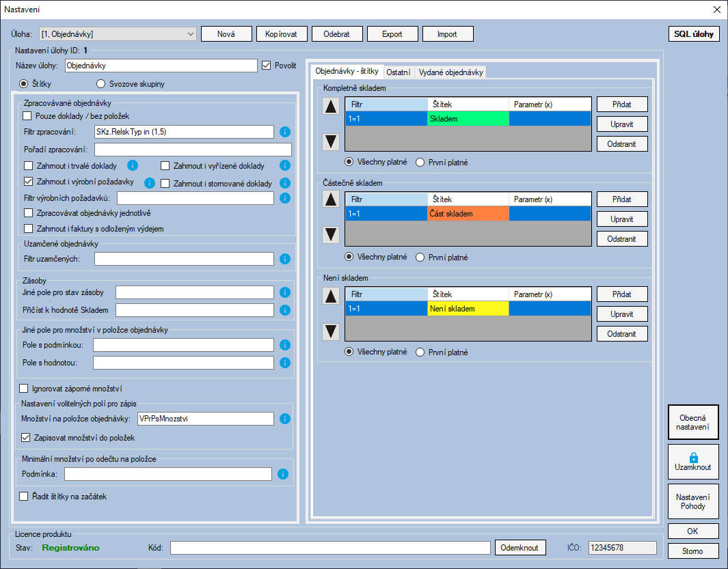Click into the Název úlohy text field
Screen dimensions: 728x569
point(161,66)
